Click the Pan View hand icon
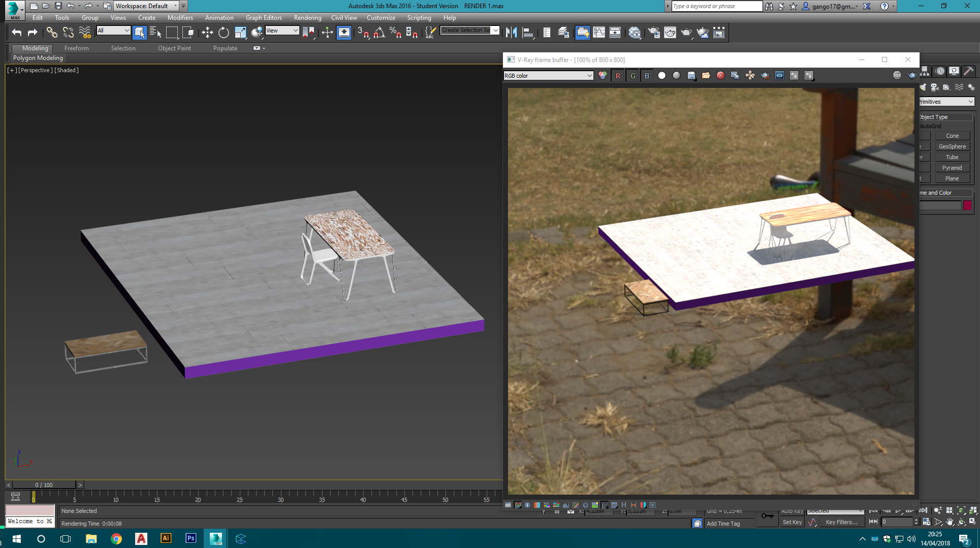Viewport: 980px width, 548px height. tap(950, 522)
